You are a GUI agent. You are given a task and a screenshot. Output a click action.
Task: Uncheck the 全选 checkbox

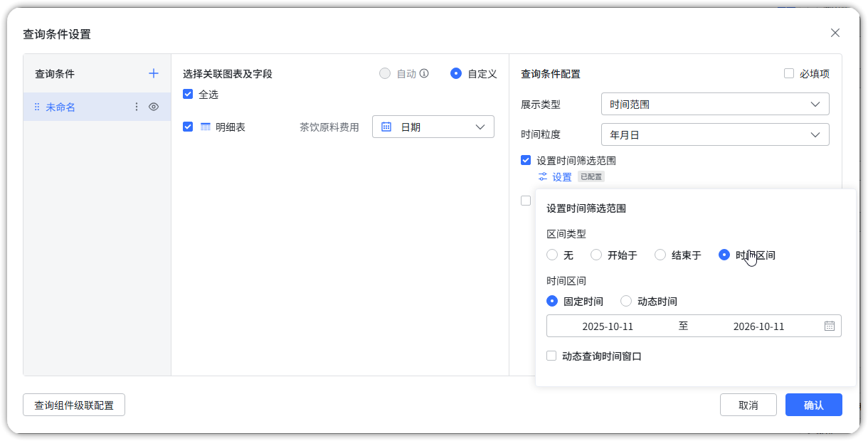[188, 94]
